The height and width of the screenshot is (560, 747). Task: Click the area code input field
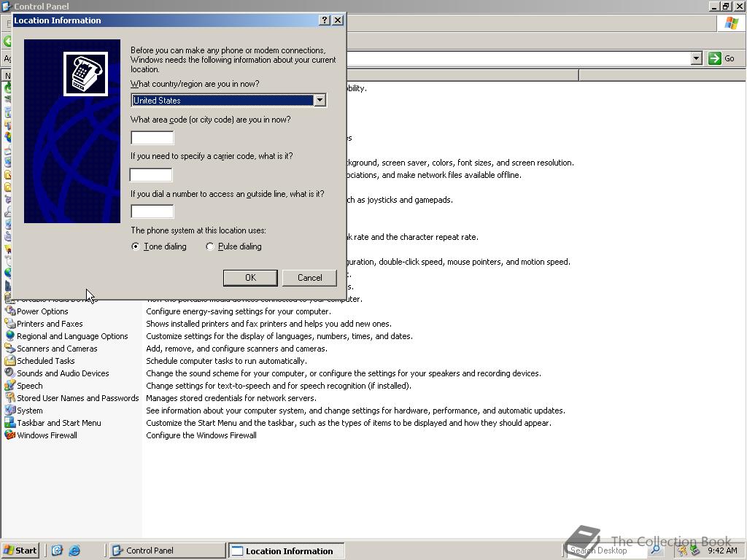[152, 138]
